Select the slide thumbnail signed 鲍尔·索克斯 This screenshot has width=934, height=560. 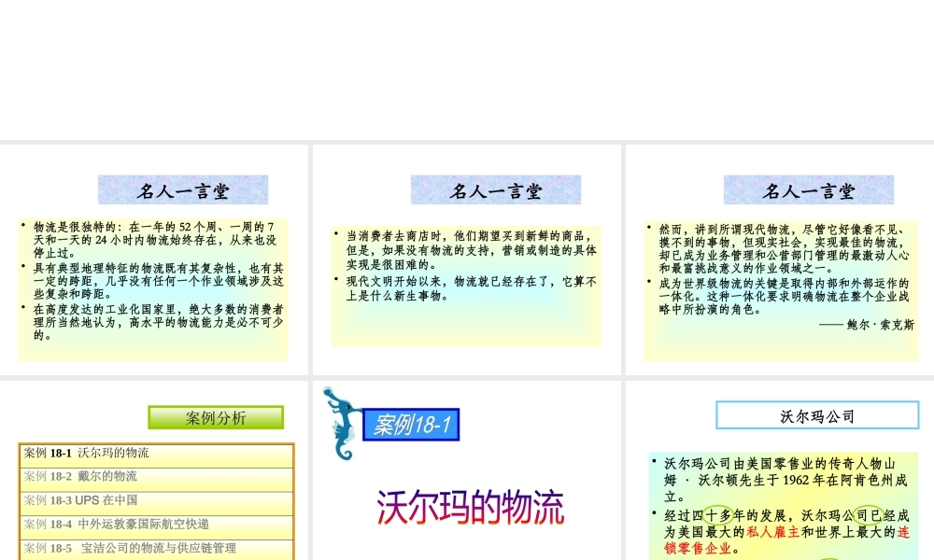click(780, 259)
